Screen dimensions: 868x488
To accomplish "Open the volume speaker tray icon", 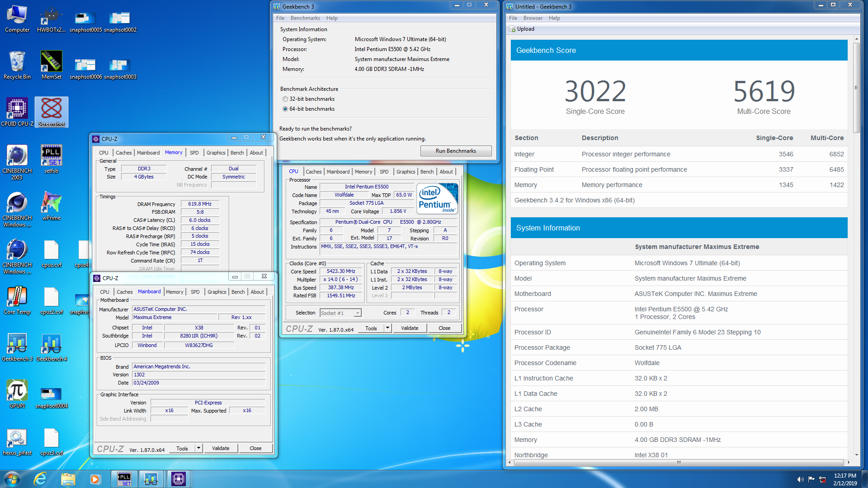I will (x=800, y=479).
